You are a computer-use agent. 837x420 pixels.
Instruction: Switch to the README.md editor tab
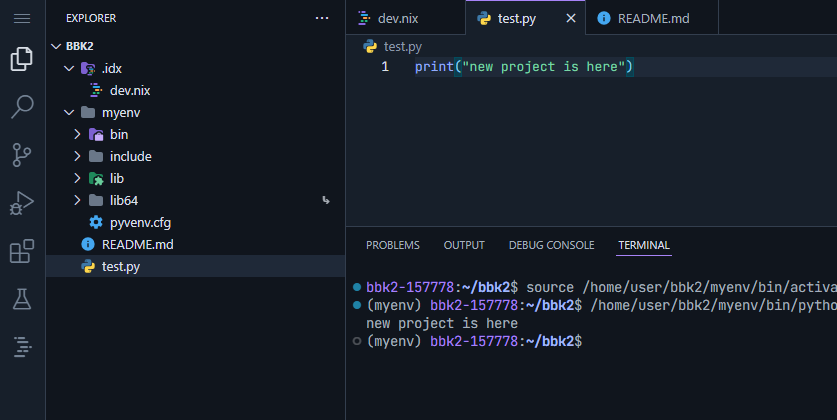pos(652,18)
